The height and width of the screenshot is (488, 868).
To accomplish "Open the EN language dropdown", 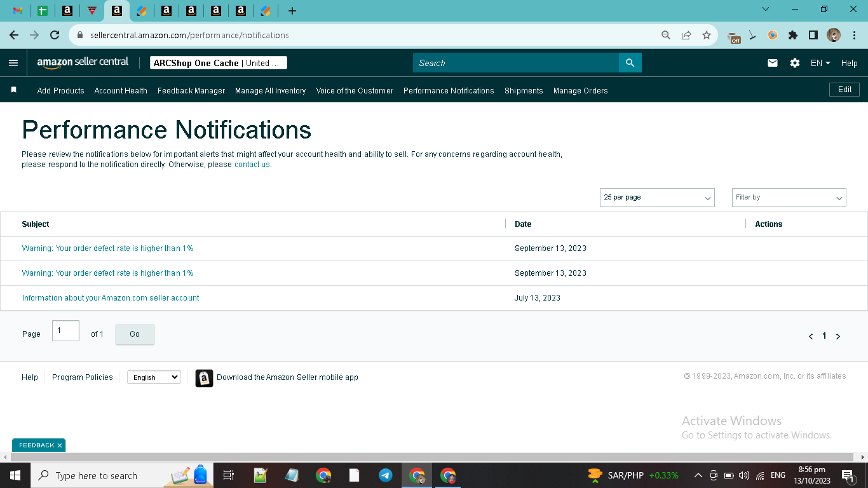I will pos(820,63).
